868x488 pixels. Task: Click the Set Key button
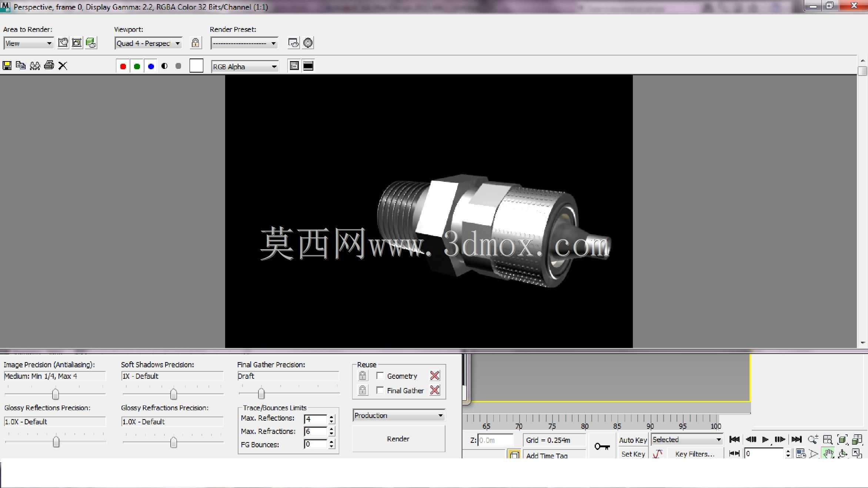tap(633, 454)
